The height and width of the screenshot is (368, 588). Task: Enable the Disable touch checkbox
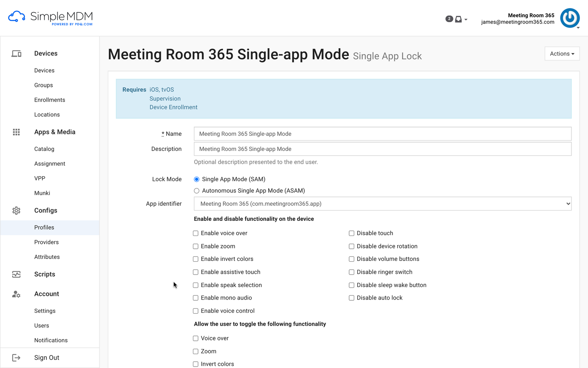[351, 233]
